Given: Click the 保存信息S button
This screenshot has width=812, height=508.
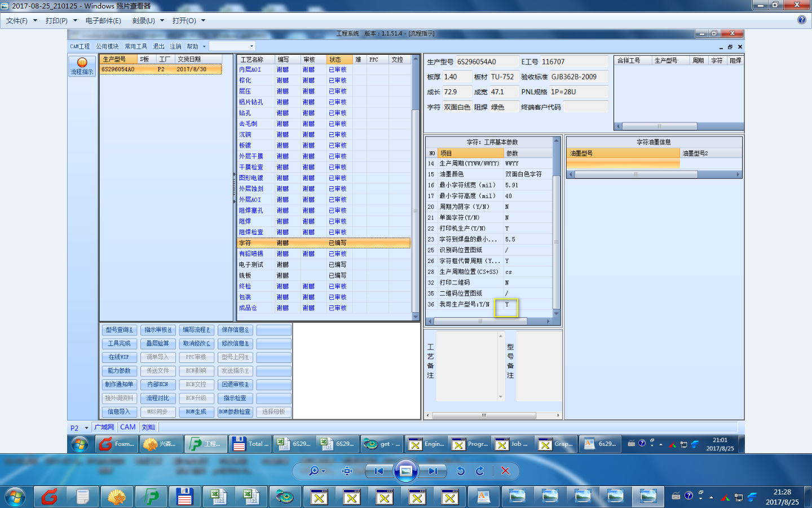Looking at the screenshot, I should pos(235,330).
